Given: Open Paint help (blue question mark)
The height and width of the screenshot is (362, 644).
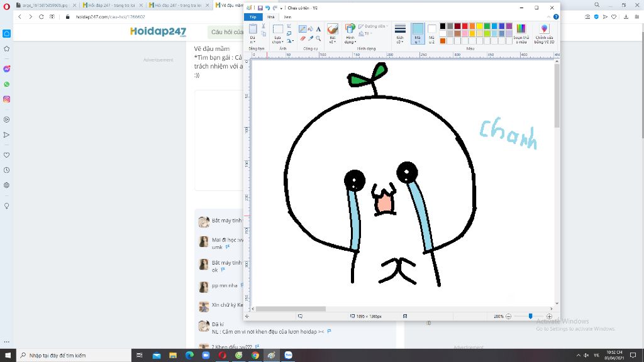Looking at the screenshot, I should tap(556, 17).
